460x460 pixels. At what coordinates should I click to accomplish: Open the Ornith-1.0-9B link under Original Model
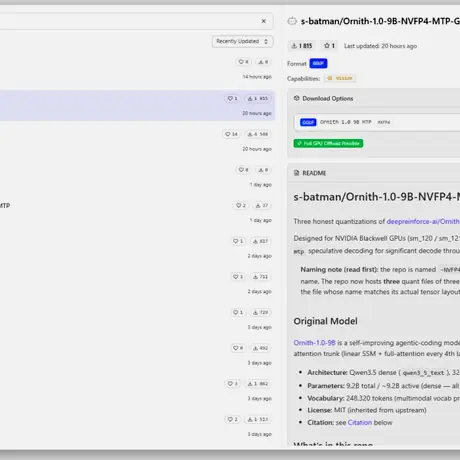pos(314,343)
